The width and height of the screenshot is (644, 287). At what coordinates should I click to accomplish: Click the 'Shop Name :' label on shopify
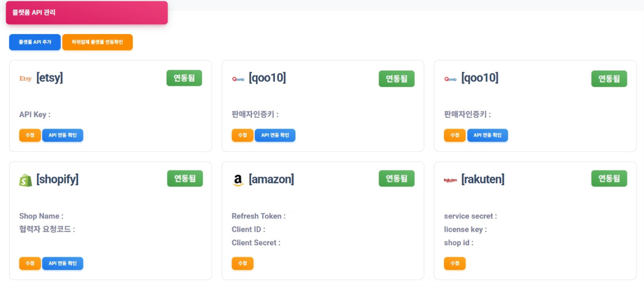point(42,216)
